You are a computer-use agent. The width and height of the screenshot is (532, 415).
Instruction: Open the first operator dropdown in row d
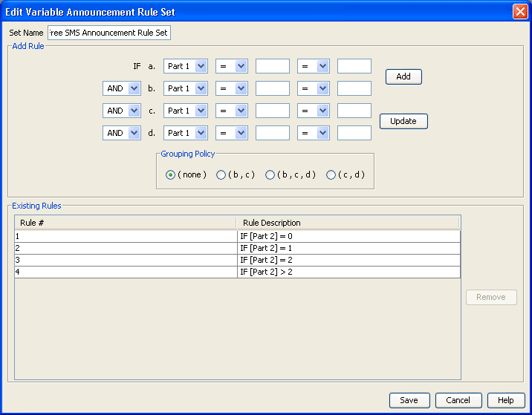(232, 133)
